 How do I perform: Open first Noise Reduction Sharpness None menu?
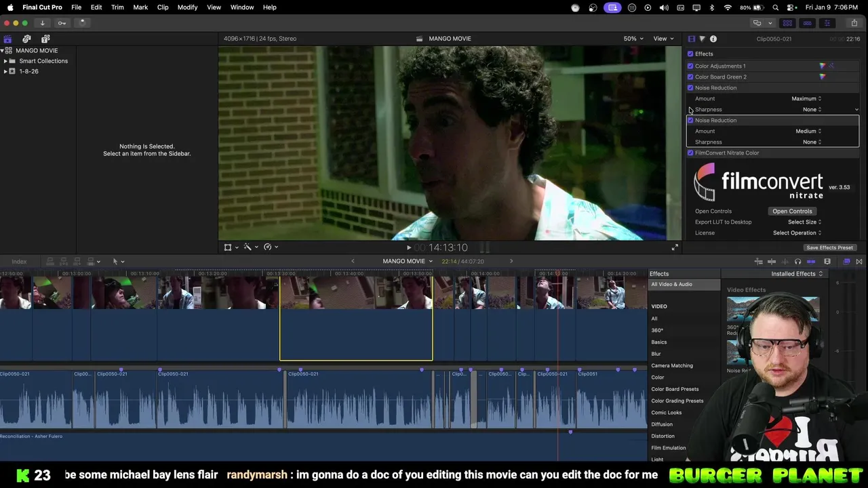pyautogui.click(x=812, y=109)
